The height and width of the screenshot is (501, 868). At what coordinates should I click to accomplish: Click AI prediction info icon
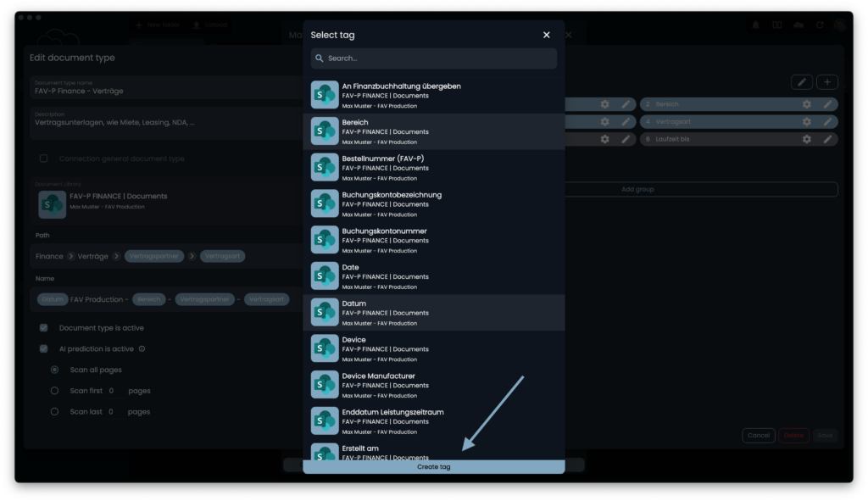click(142, 348)
